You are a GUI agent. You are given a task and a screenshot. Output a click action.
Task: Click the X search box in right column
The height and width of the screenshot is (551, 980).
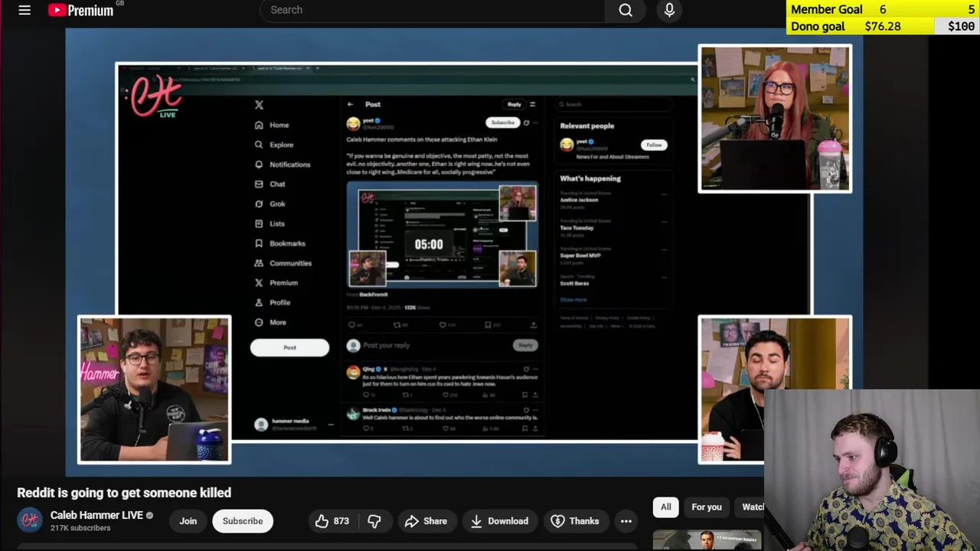click(x=612, y=104)
